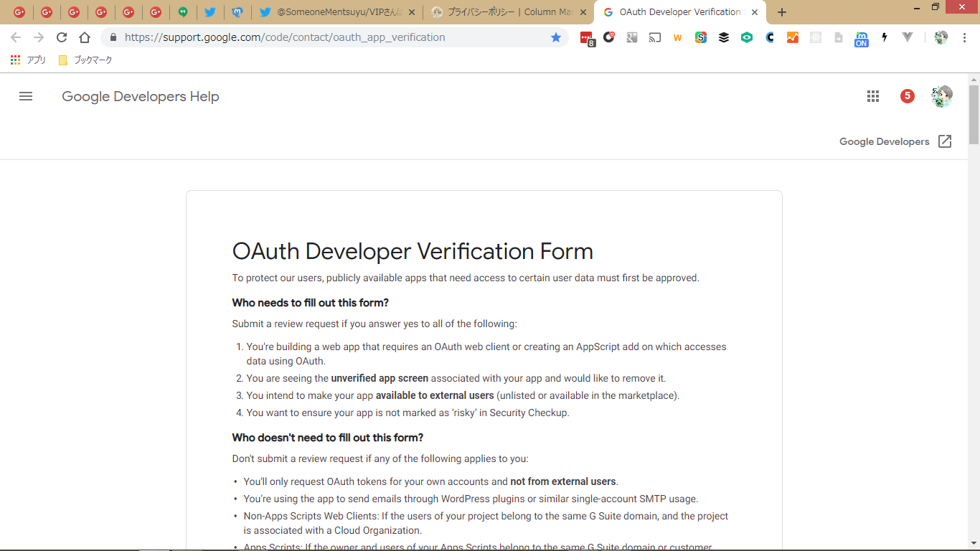
Task: Go to the browser home page
Action: tap(85, 37)
